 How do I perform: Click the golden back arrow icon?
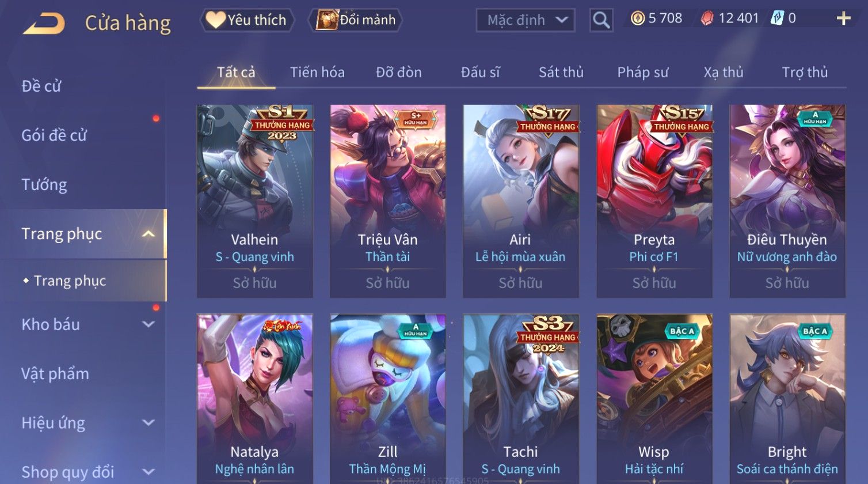pos(44,24)
